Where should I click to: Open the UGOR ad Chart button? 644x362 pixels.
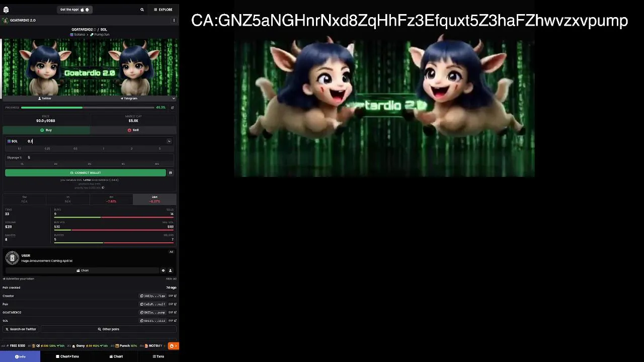(82, 270)
